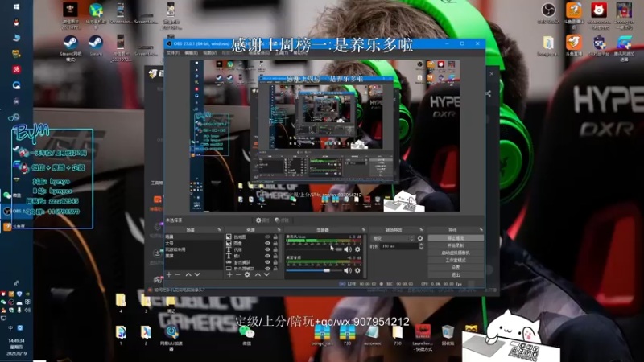Open the Windows Start menu

click(x=16, y=6)
